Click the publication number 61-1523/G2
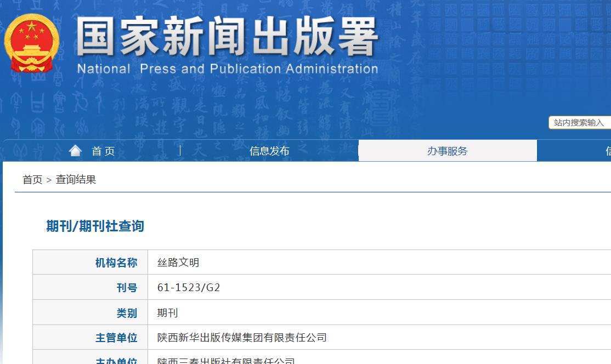Image resolution: width=611 pixels, height=364 pixels. (189, 288)
